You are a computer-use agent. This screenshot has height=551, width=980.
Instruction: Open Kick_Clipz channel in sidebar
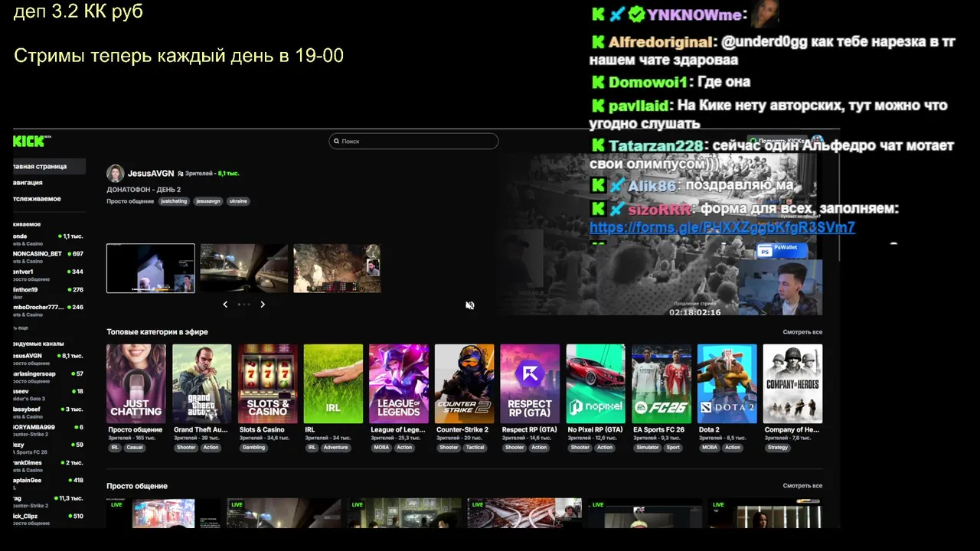49,518
